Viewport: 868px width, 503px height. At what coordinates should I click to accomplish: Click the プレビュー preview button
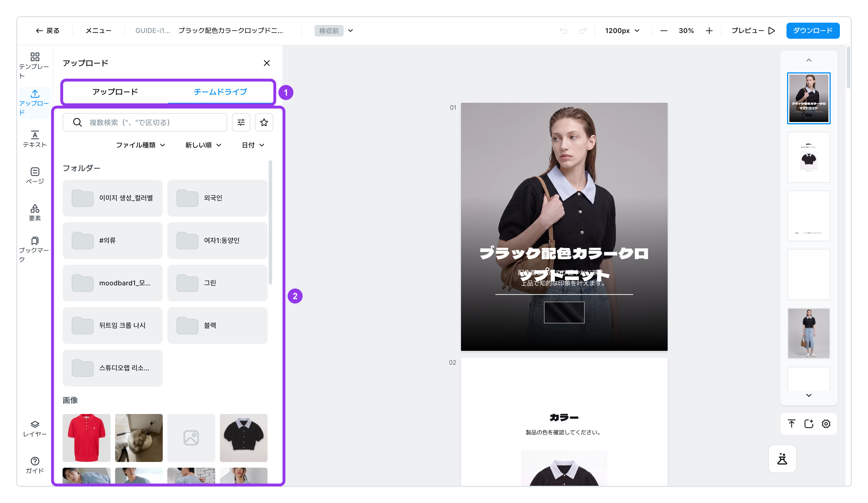pyautogui.click(x=753, y=31)
